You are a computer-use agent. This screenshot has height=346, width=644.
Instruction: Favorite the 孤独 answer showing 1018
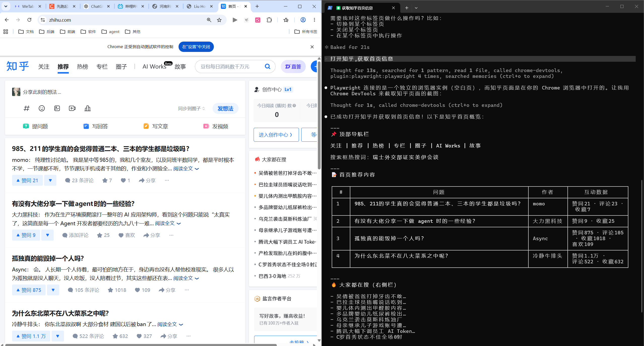point(117,290)
